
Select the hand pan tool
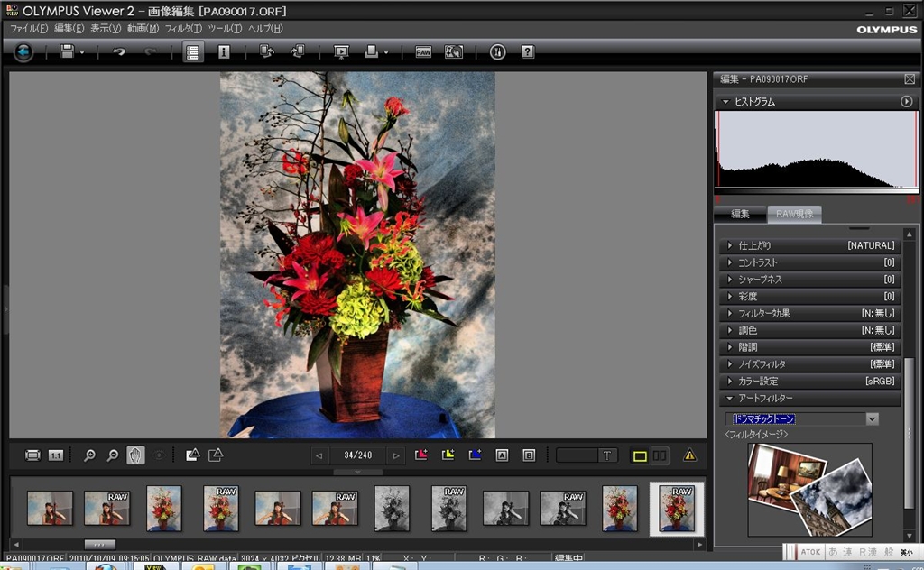pyautogui.click(x=135, y=455)
